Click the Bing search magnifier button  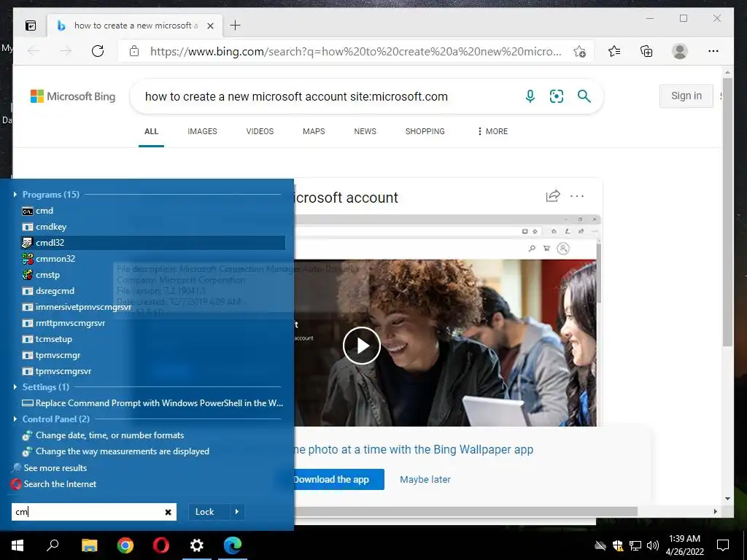[x=584, y=96]
